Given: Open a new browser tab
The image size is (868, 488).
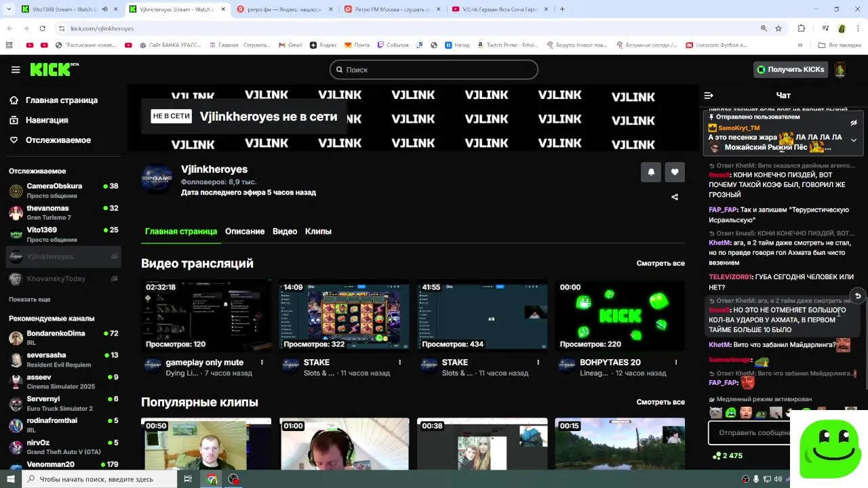Looking at the screenshot, I should 562,9.
